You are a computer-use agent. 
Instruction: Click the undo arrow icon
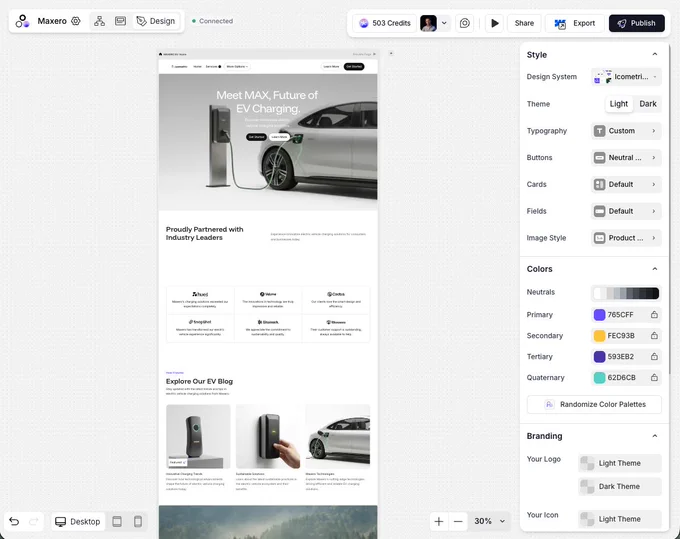click(14, 521)
